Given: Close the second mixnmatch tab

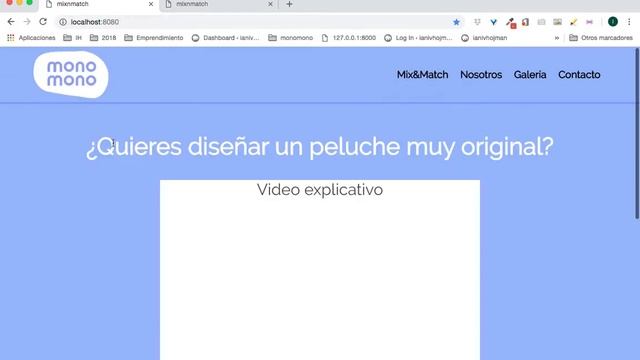Looking at the screenshot, I should pos(270,4).
